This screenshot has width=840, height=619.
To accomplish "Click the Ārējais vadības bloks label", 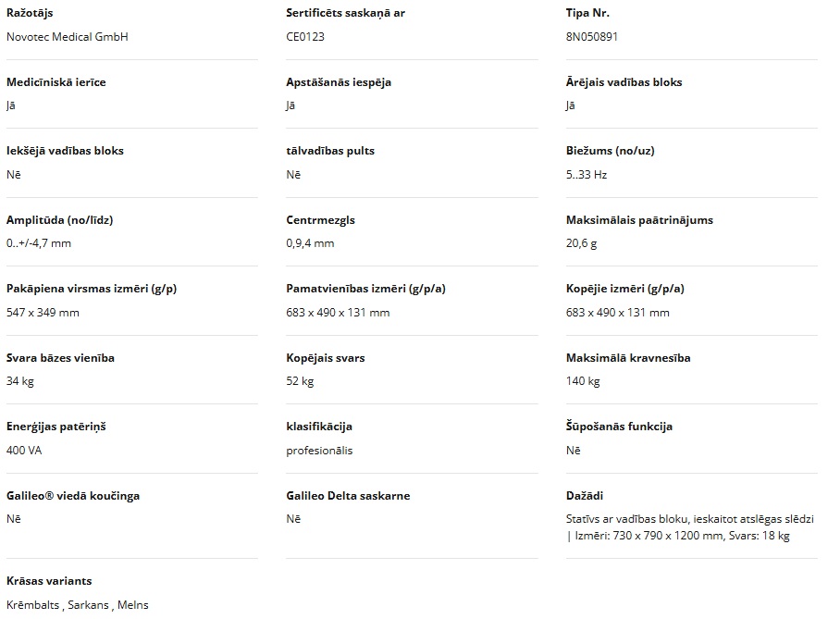I will click(x=624, y=82).
